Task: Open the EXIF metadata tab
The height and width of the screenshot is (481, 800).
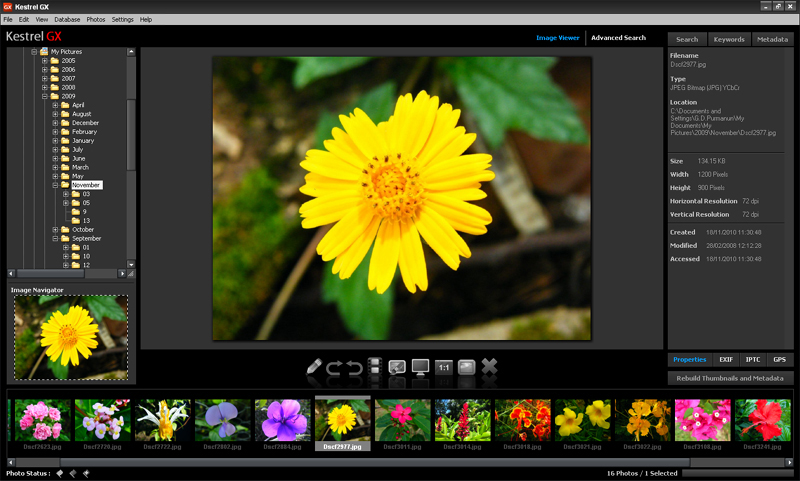Action: click(725, 359)
